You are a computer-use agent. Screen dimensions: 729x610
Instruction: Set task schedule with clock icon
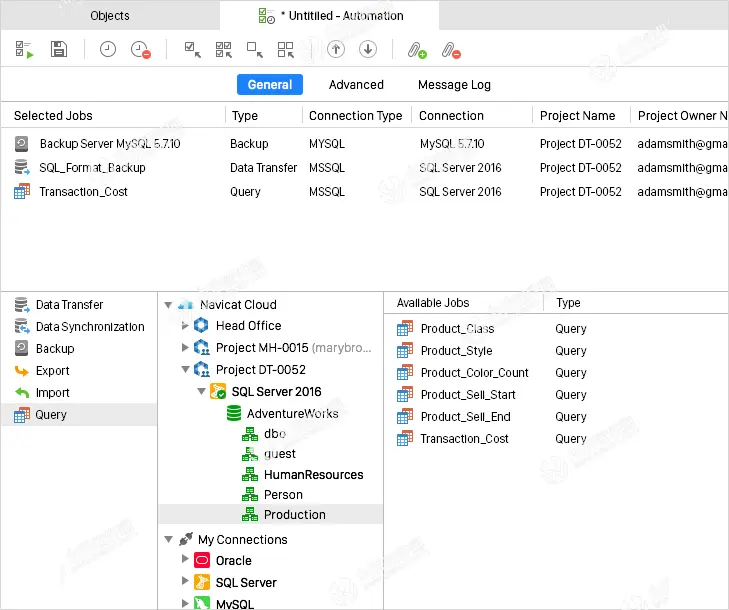pos(107,49)
